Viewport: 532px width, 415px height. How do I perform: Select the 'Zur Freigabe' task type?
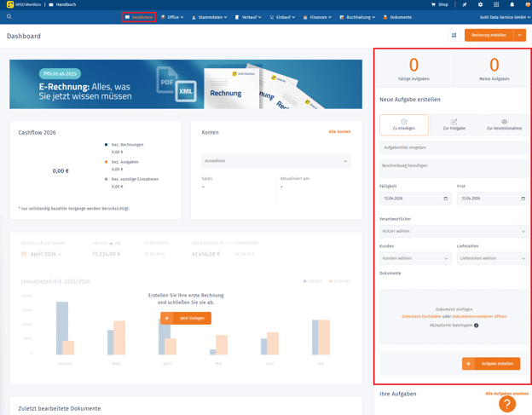click(454, 124)
